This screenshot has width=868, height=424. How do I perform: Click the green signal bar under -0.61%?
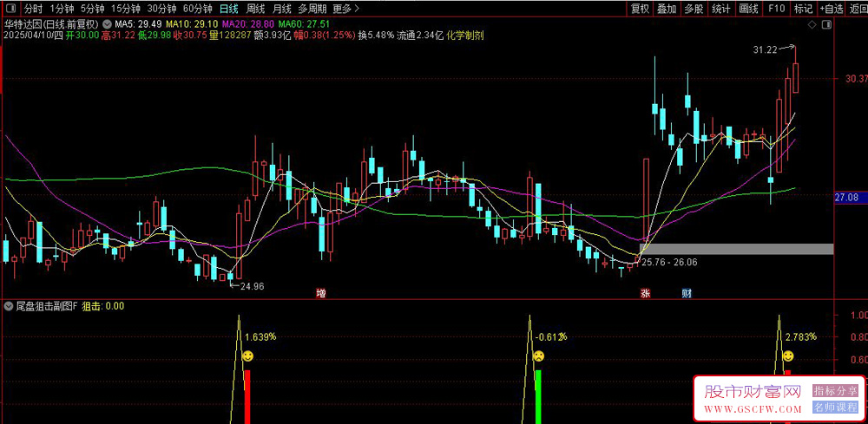tap(538, 397)
